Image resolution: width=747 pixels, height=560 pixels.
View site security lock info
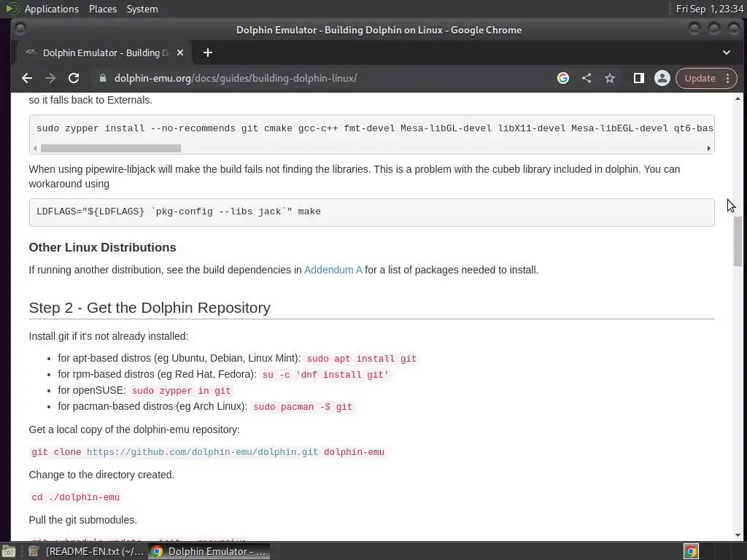click(102, 78)
